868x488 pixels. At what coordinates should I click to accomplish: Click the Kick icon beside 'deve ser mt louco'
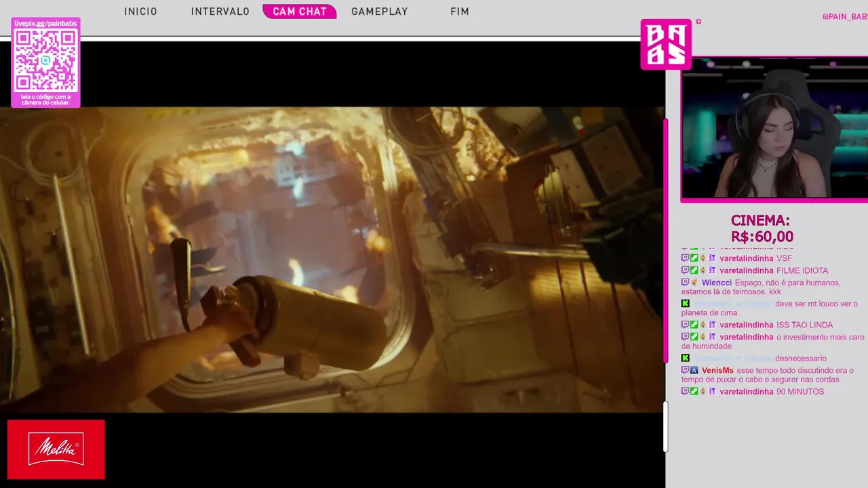[x=686, y=304]
